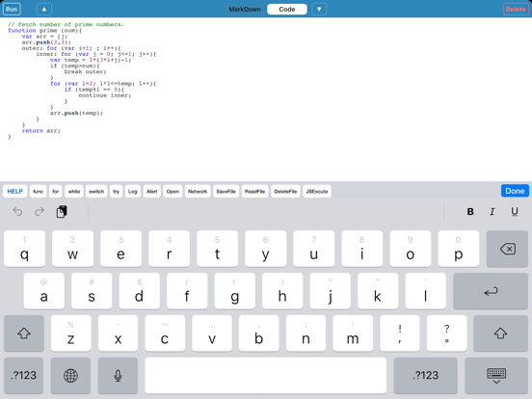This screenshot has width=532, height=399.
Task: Tap the exclamation comma key
Action: [x=400, y=333]
